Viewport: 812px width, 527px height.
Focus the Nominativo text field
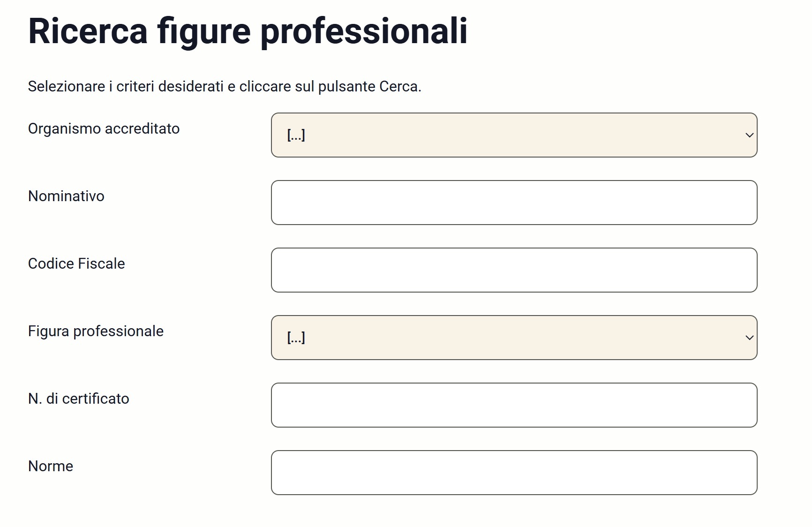tap(514, 203)
